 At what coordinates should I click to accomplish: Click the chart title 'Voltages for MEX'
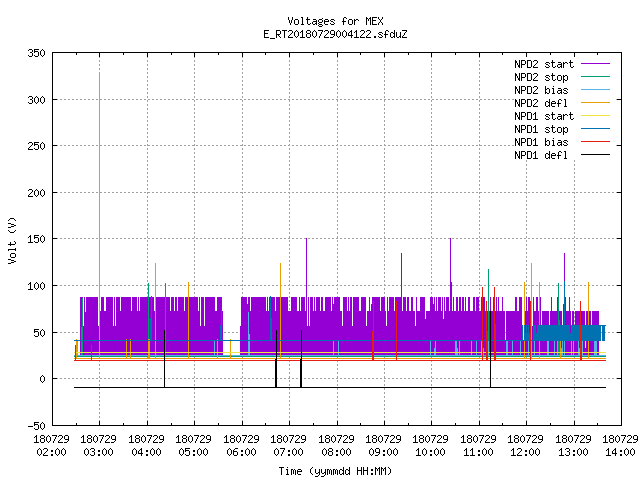tap(335, 21)
